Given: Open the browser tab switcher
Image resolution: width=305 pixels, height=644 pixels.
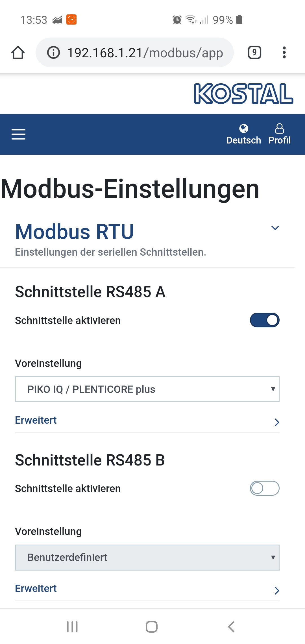Looking at the screenshot, I should tap(254, 53).
